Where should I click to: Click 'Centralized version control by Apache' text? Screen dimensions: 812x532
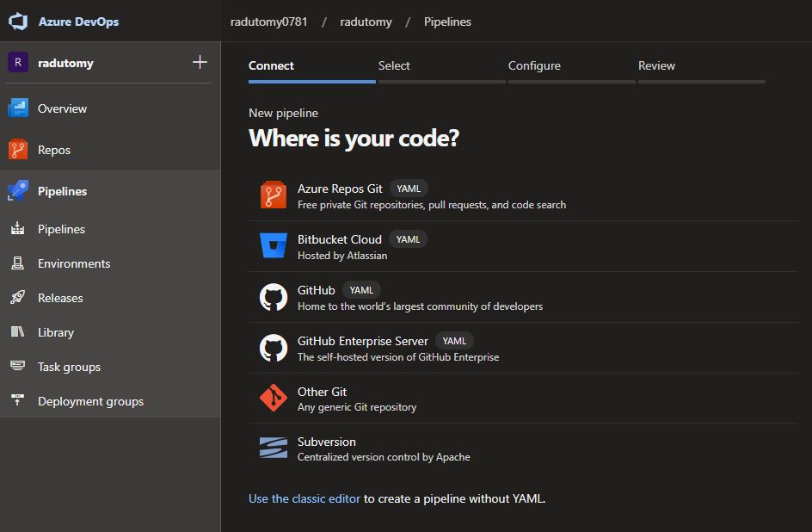click(384, 457)
